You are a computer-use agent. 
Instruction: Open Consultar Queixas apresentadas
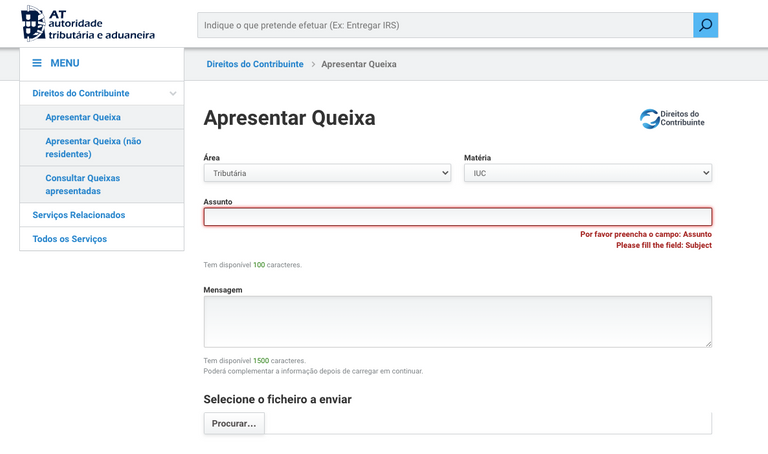(x=82, y=185)
